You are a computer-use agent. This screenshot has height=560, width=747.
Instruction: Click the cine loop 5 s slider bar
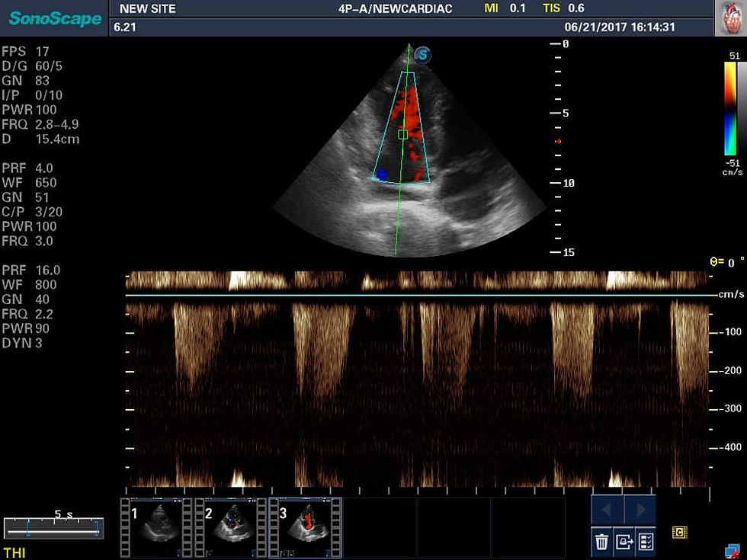[x=53, y=528]
